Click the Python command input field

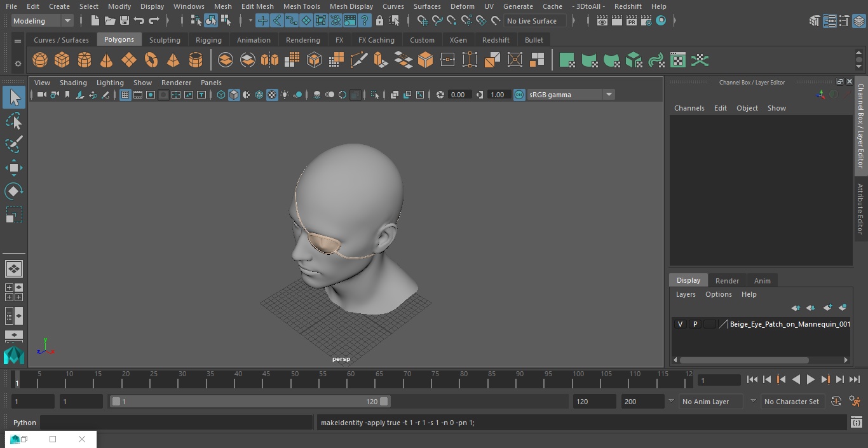coord(177,423)
